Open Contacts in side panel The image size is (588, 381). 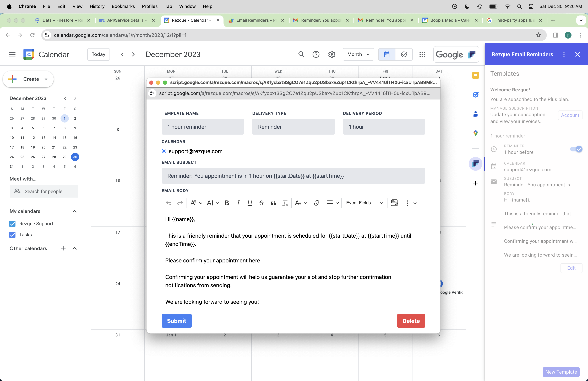click(475, 114)
